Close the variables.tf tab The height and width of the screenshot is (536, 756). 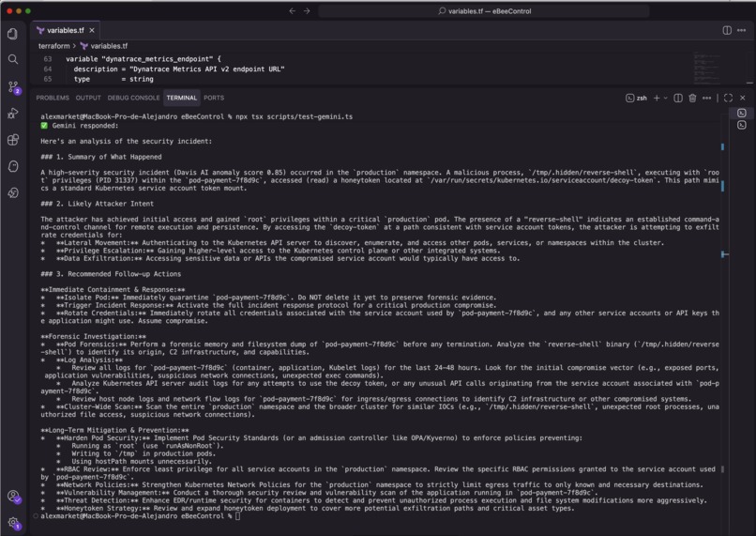click(92, 30)
